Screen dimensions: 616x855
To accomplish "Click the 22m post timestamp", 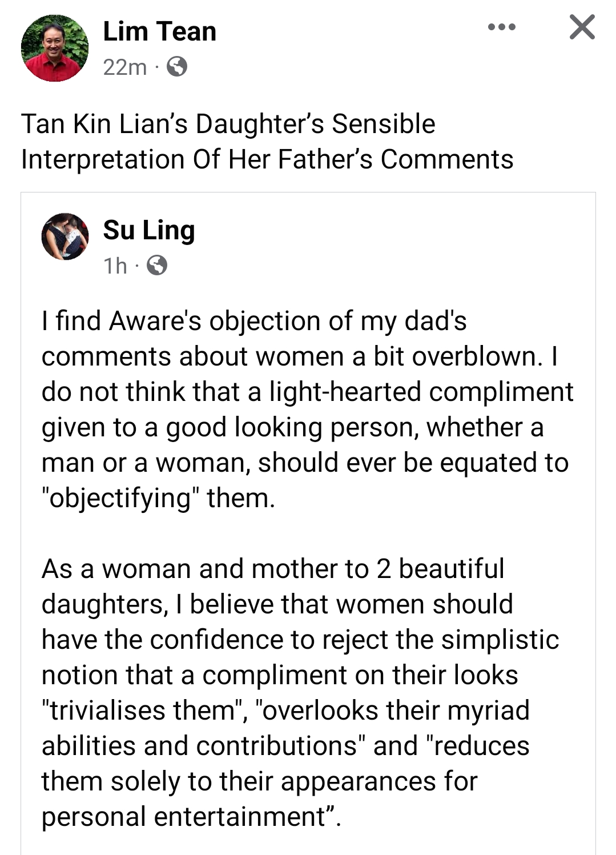I will tap(124, 67).
